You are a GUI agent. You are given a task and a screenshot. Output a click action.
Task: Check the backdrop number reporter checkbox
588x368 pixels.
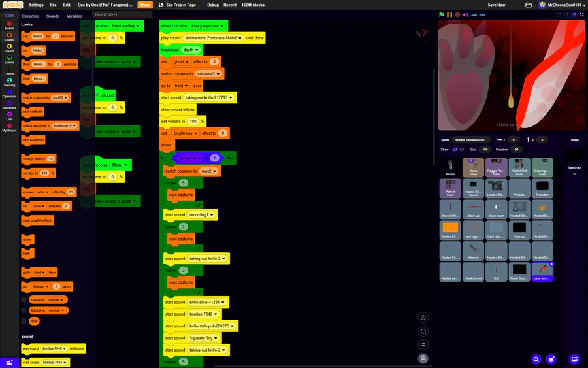pos(24,310)
